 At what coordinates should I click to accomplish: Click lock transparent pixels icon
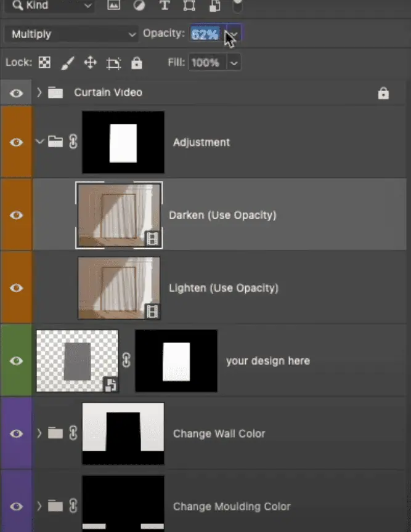click(44, 63)
